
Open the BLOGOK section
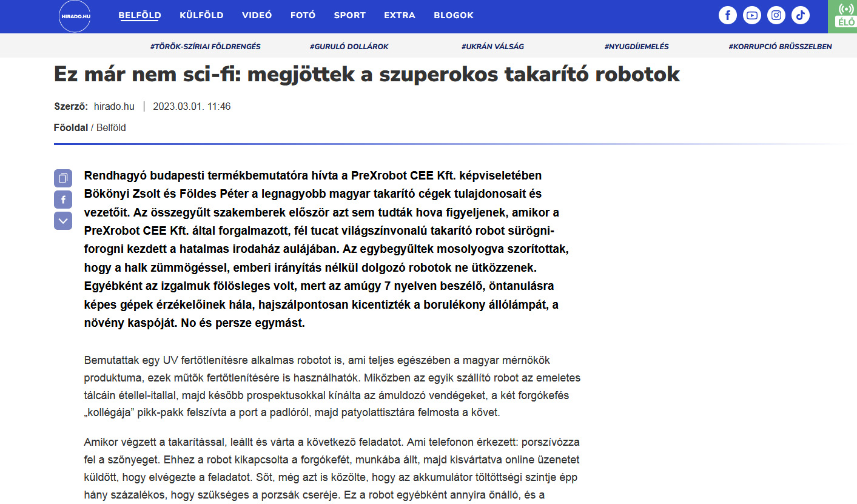(x=454, y=16)
